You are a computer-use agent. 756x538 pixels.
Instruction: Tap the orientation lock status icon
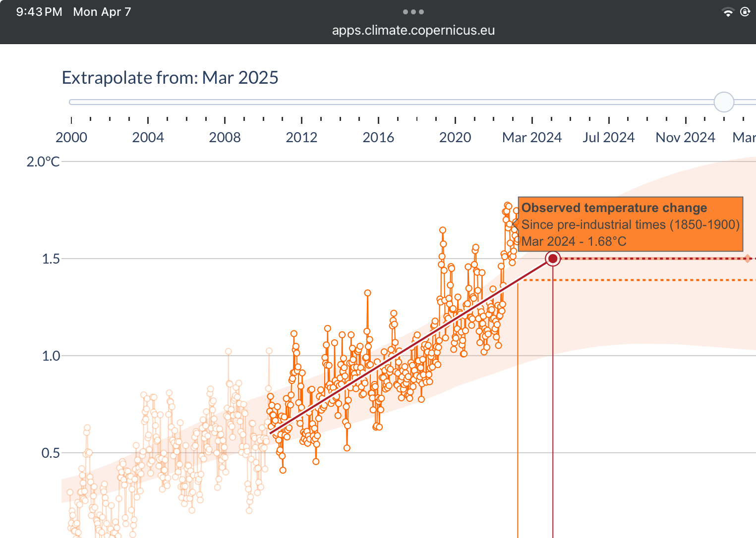coord(745,12)
